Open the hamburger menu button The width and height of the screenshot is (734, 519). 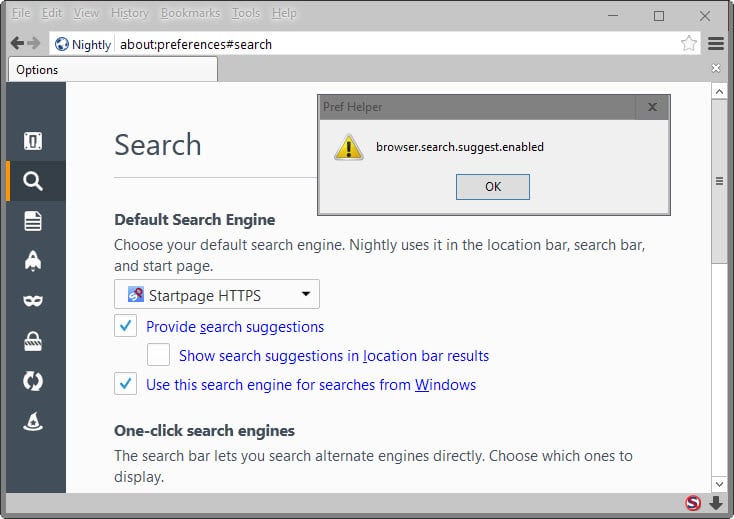(716, 44)
